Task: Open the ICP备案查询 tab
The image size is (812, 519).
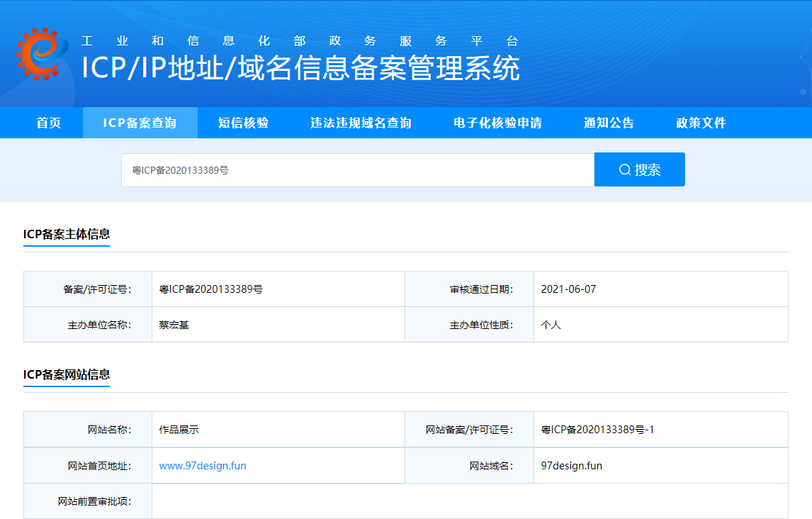Action: pos(140,123)
